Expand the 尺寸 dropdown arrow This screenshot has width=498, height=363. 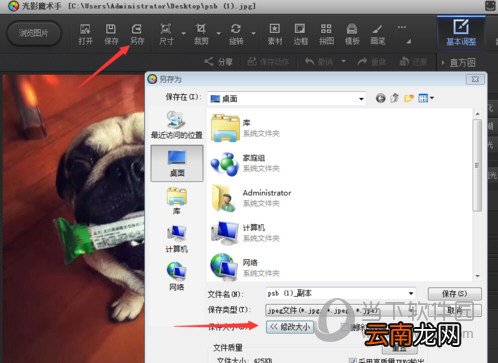[183, 34]
